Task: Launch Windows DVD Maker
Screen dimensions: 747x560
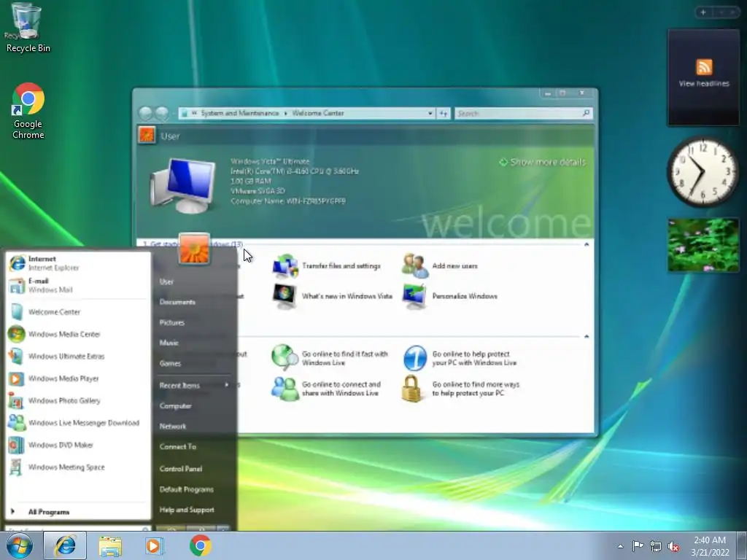Action: pos(77,446)
